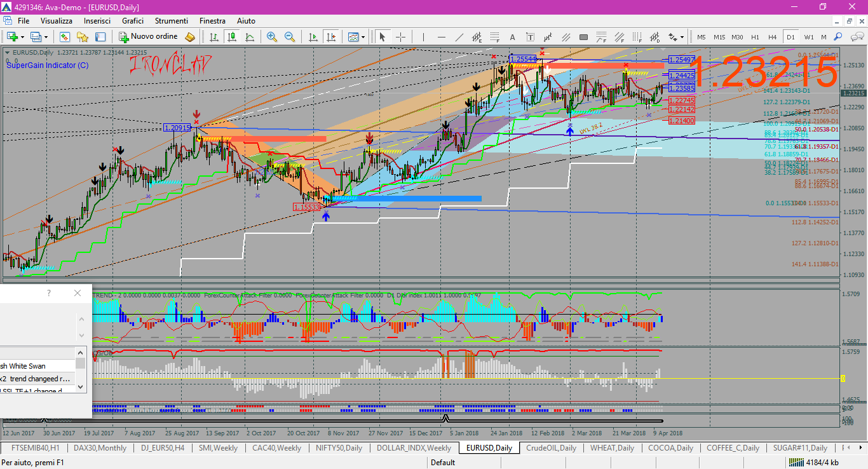Switch timeframe to MN
The image size is (868, 469).
824,37
